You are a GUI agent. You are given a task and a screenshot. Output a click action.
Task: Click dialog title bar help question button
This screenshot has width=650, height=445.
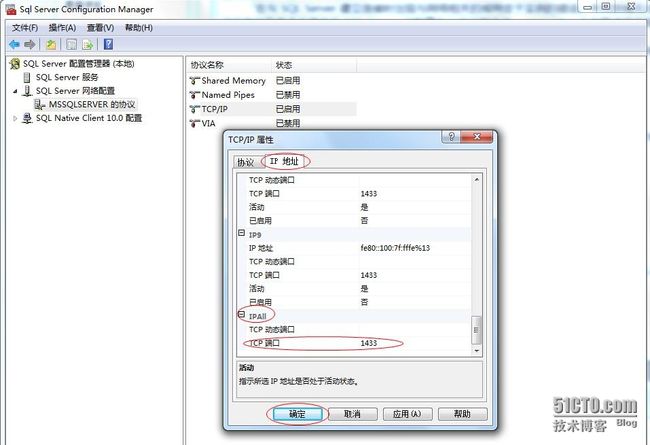[x=451, y=138]
